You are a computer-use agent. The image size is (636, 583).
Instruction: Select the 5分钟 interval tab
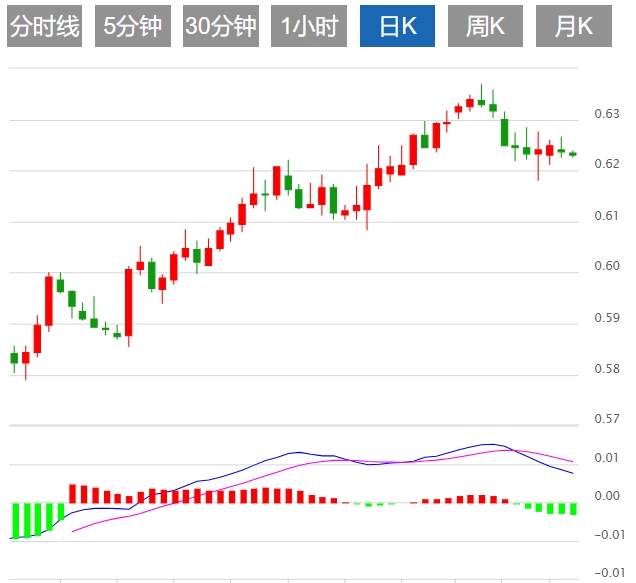coord(133,26)
